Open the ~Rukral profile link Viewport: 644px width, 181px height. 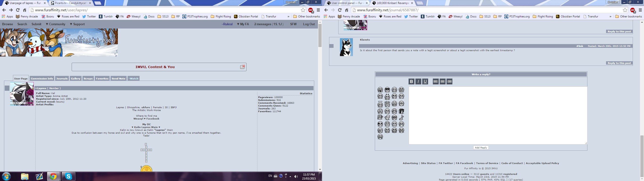[x=227, y=24]
